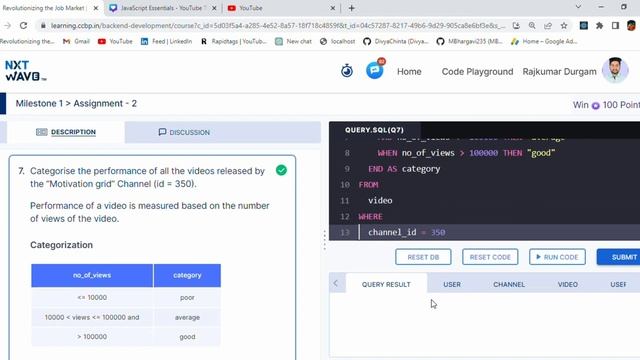
Task: Click the category table header
Action: coord(187,275)
